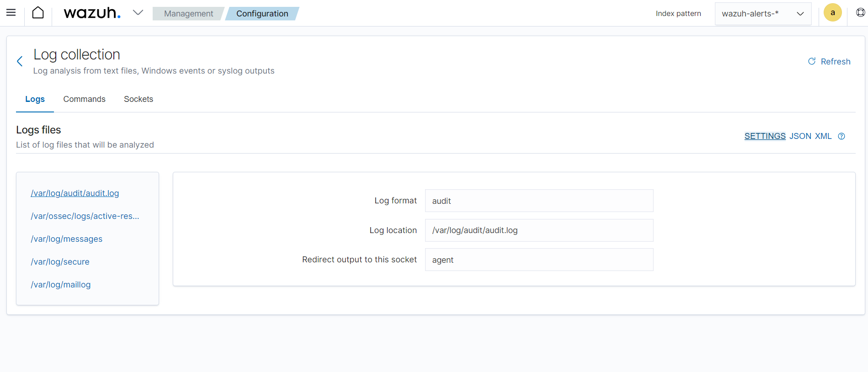Switch to JSON view
This screenshot has height=372, width=868.
(x=800, y=136)
